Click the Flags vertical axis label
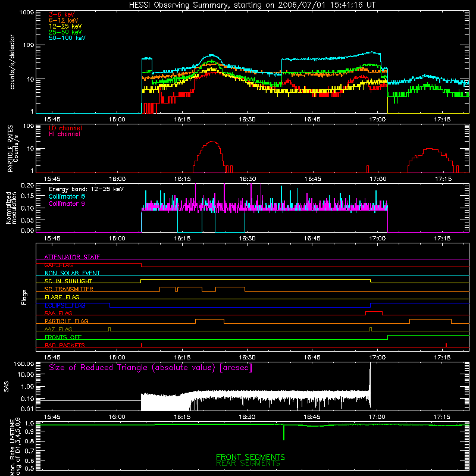 (x=24, y=297)
